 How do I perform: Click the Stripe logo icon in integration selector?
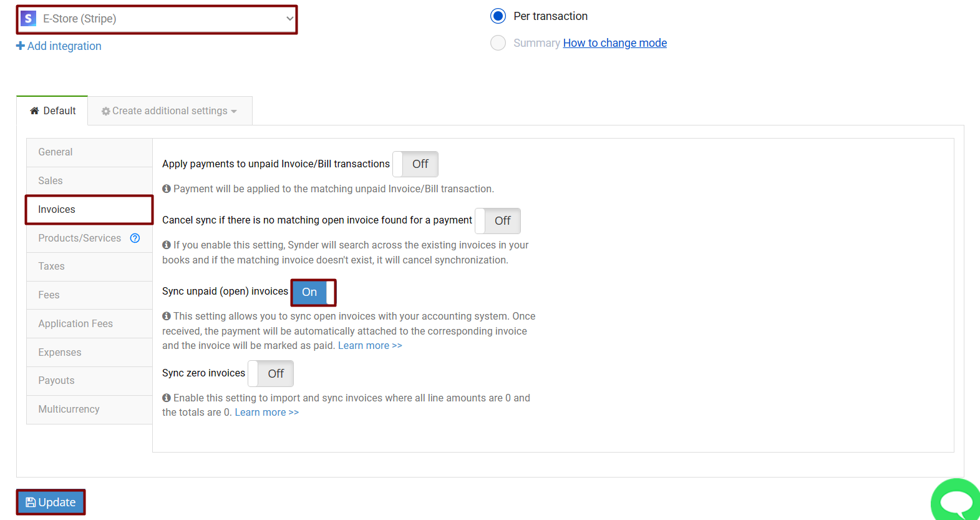tap(28, 19)
